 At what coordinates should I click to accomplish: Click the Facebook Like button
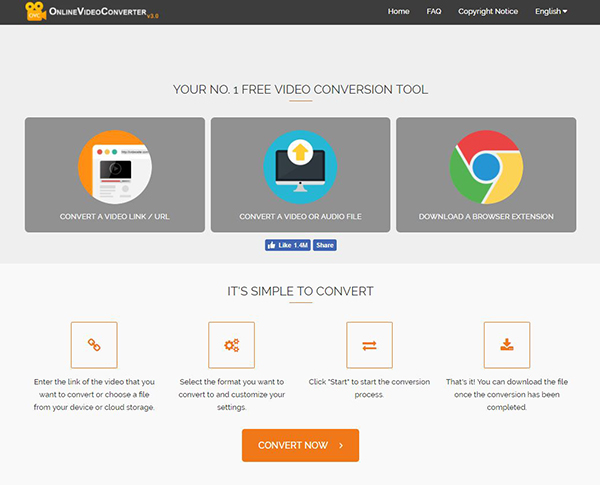point(287,244)
